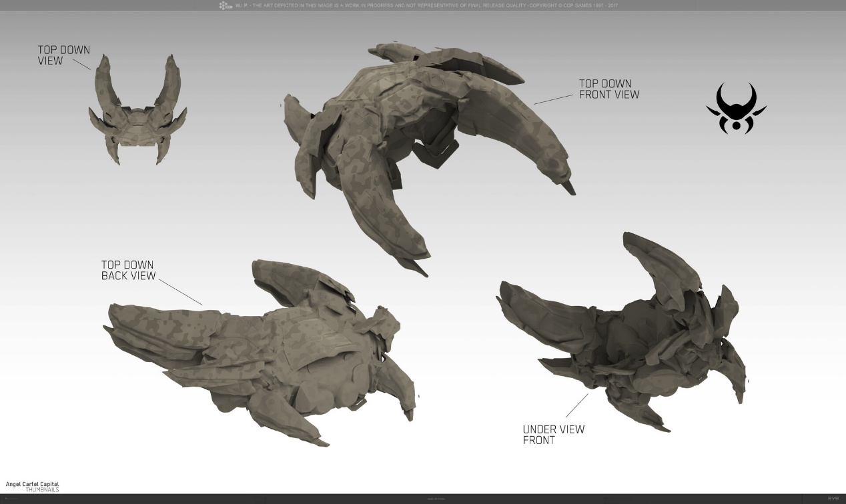Click the "THUMBNAILS" subtitle text

pyautogui.click(x=42, y=490)
